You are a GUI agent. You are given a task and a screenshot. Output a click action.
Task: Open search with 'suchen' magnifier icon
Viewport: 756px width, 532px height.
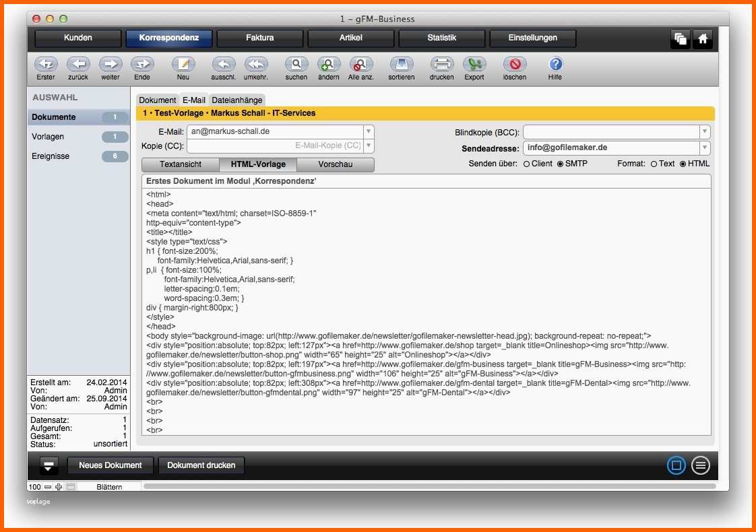point(296,64)
